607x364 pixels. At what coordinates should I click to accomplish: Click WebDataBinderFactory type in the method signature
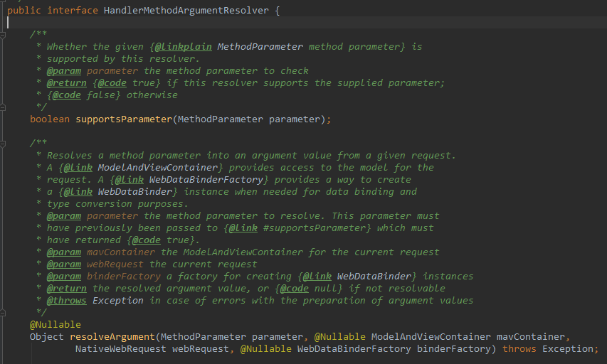click(354, 349)
